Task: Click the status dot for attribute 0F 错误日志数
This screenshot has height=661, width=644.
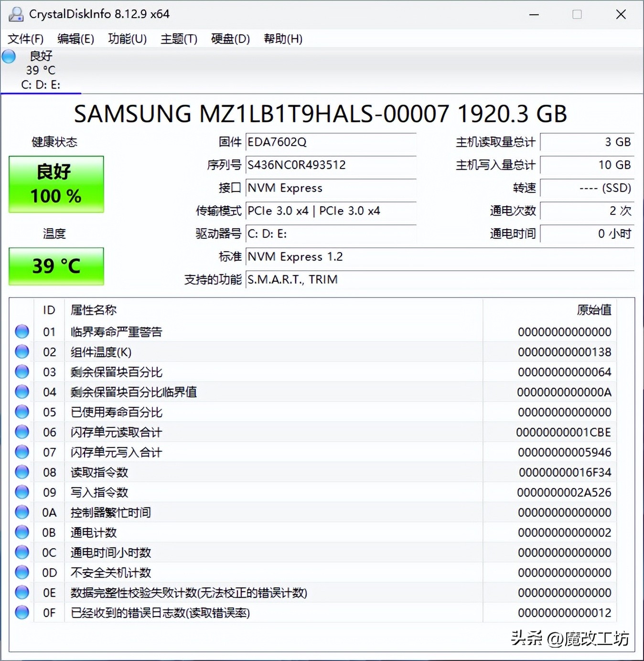Action: point(21,612)
